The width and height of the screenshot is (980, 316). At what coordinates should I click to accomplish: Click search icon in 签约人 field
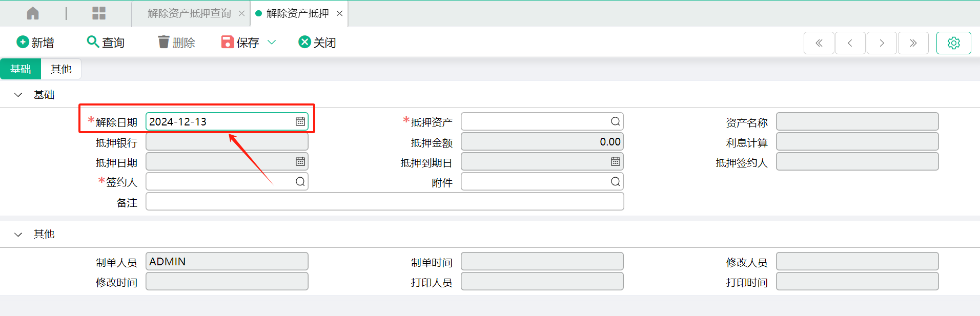click(x=300, y=181)
